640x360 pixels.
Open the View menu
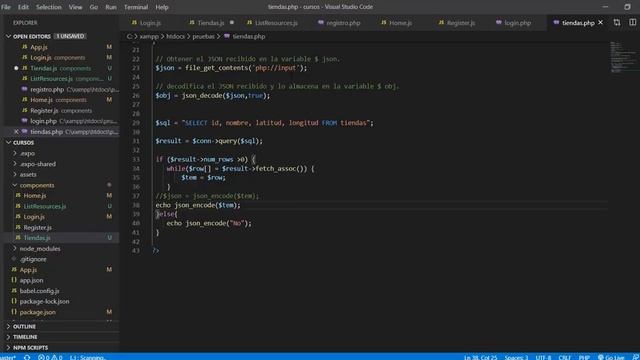click(x=75, y=7)
